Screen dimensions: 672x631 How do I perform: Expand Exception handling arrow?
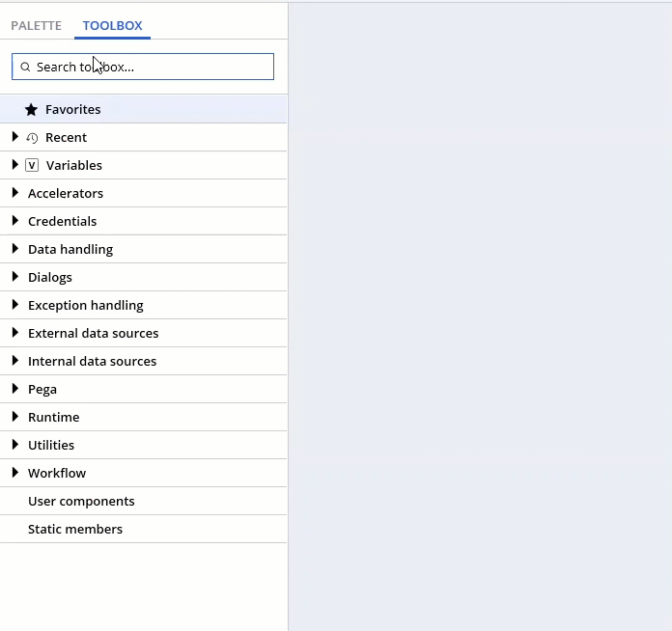click(x=15, y=305)
